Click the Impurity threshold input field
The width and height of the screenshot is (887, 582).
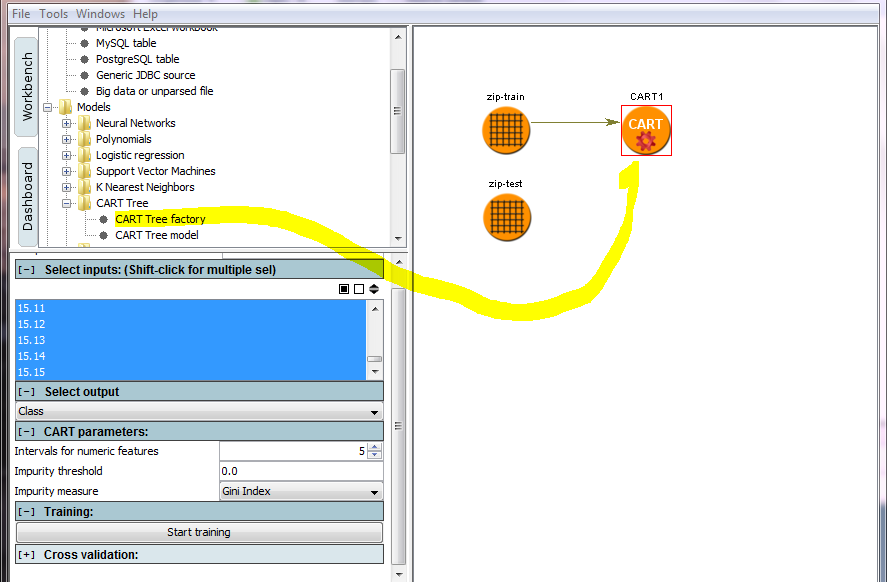300,471
